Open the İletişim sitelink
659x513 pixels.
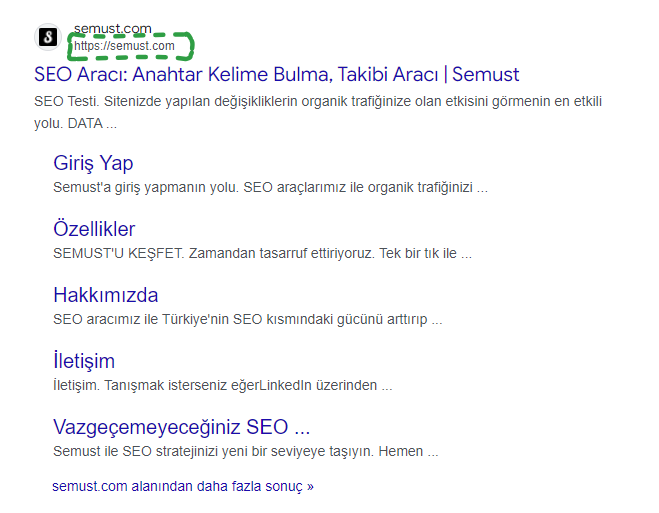pos(84,361)
